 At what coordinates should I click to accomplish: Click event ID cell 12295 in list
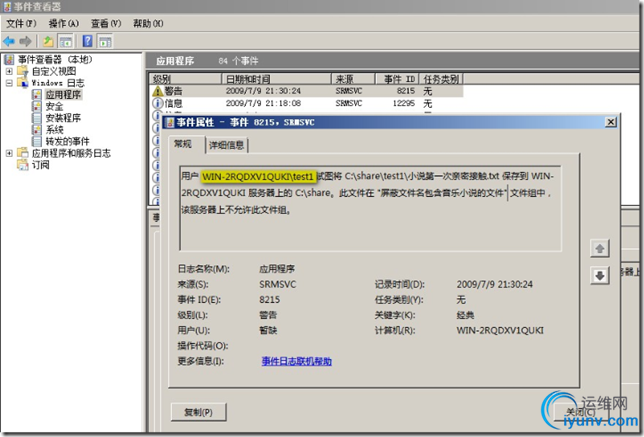coord(404,103)
